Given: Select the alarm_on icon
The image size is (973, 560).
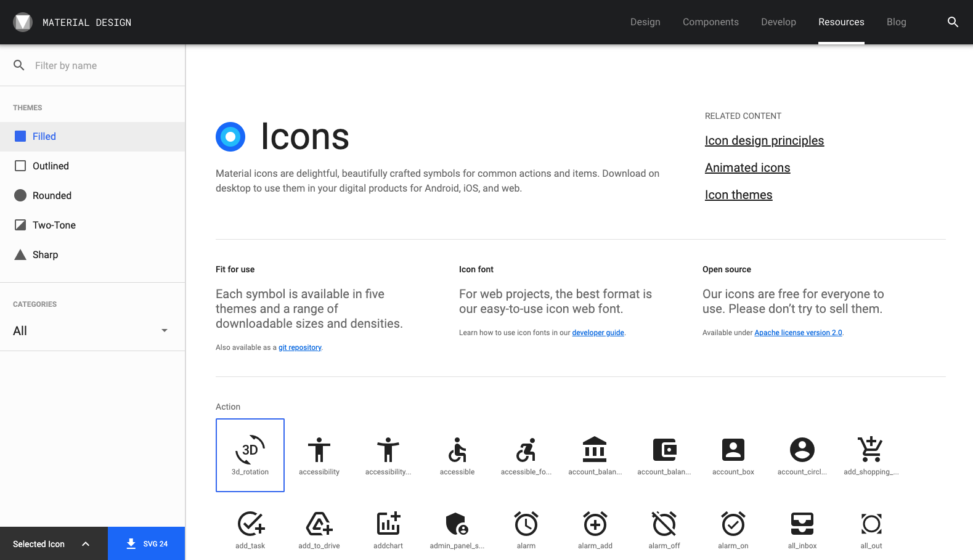Looking at the screenshot, I should pos(733,529).
